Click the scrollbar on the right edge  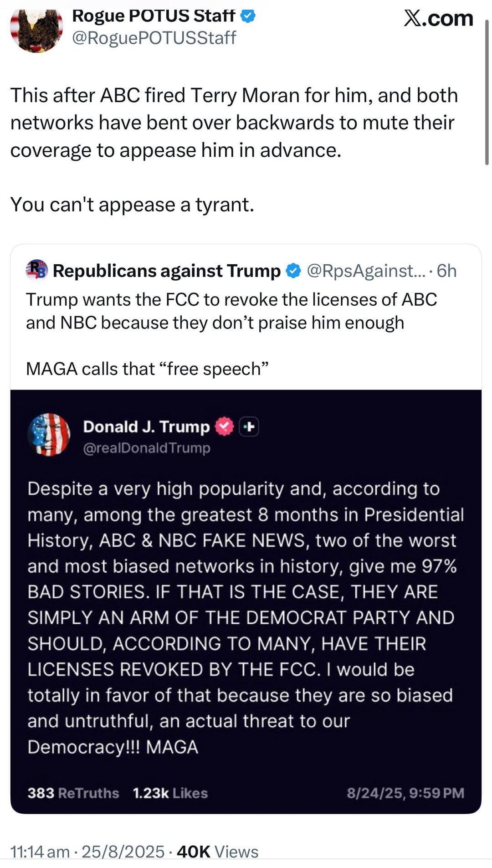click(x=487, y=91)
